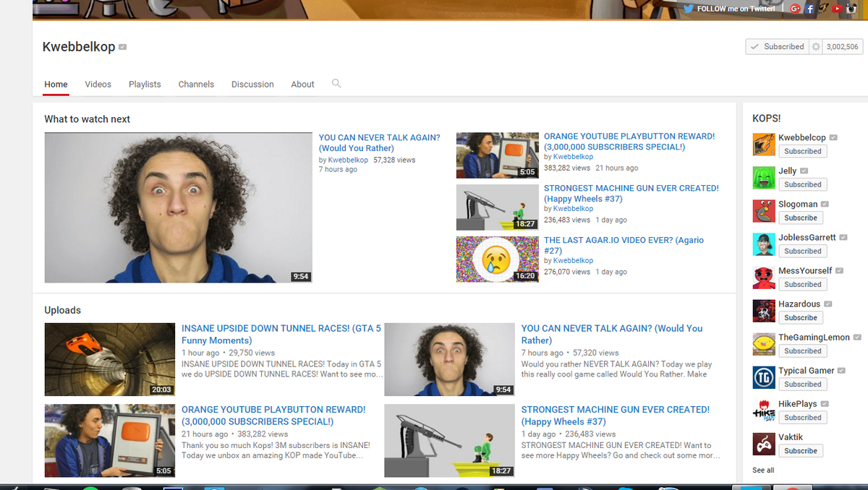Open the Google+ icon in banner
Image resolution: width=868 pixels, height=490 pixels.
(796, 9)
